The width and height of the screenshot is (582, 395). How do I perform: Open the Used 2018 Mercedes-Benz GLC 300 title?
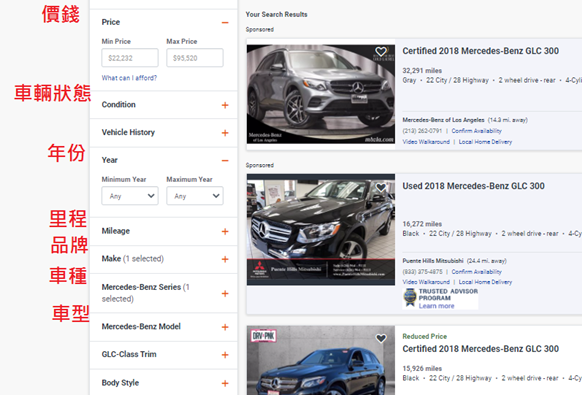pyautogui.click(x=474, y=186)
